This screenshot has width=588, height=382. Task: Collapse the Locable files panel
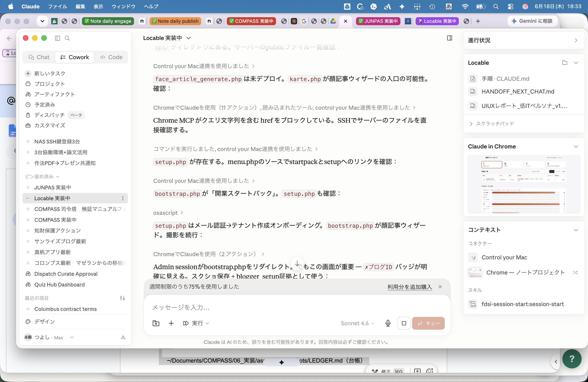point(576,63)
